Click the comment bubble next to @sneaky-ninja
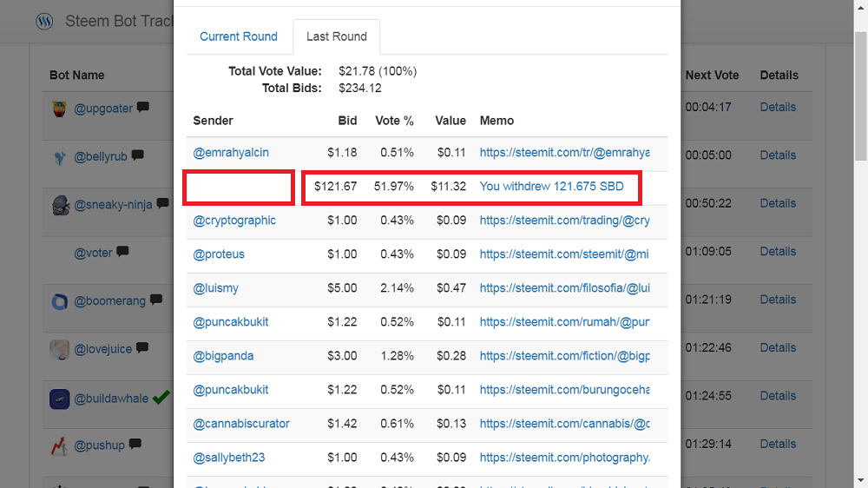This screenshot has width=868, height=488. tap(163, 203)
